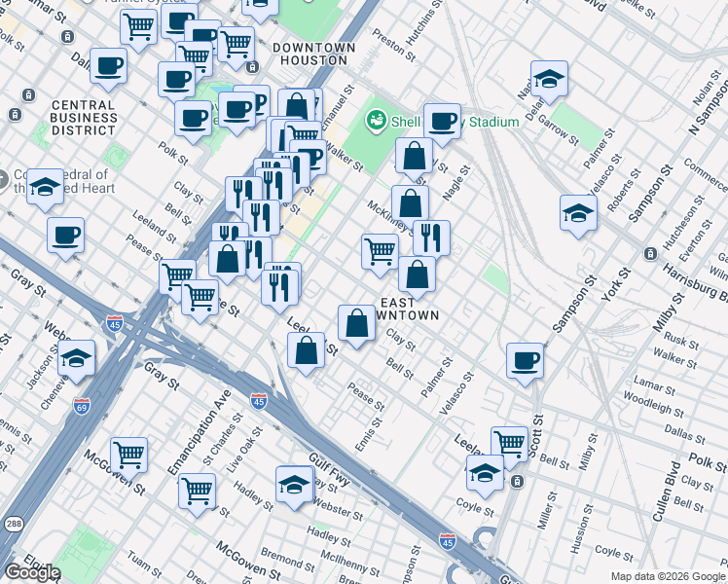Click the transit station icon above Downtown Houston label

[x=252, y=67]
